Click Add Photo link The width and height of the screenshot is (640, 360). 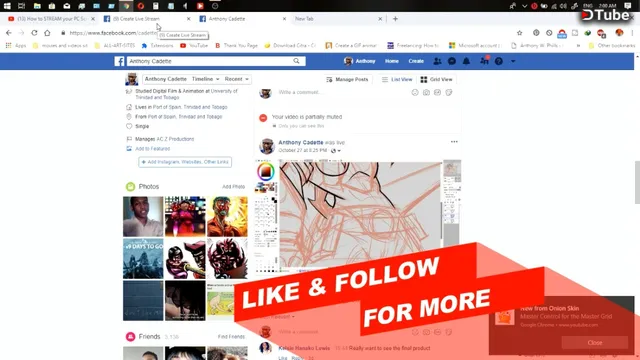233,187
